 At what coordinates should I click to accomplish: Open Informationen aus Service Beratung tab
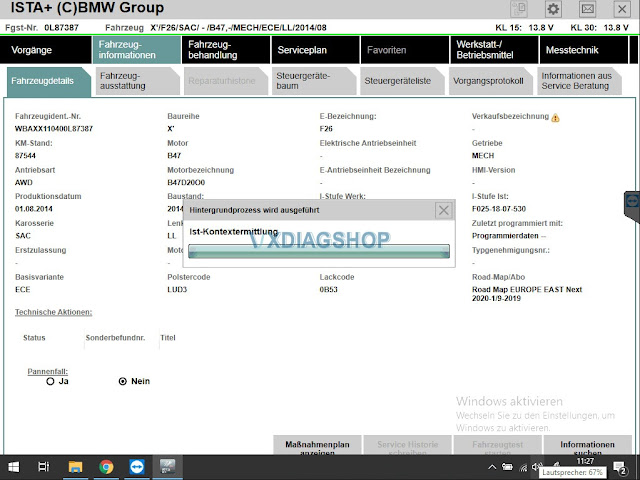coord(579,81)
